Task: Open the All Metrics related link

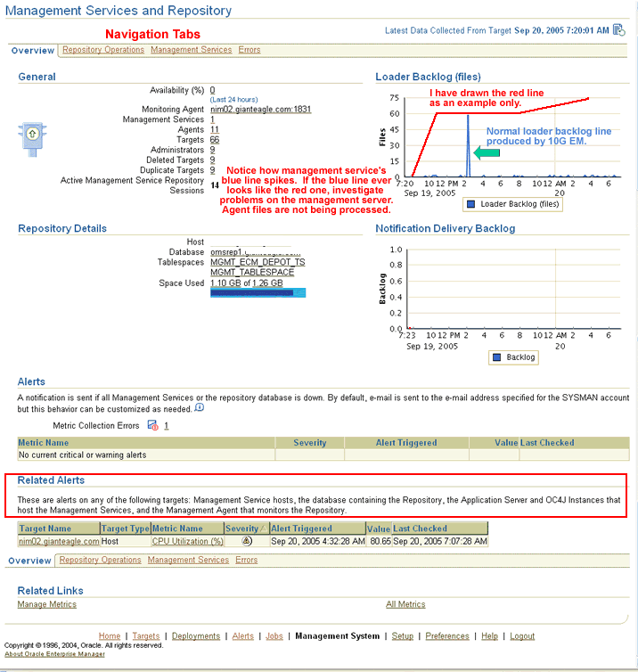Action: pos(405,604)
